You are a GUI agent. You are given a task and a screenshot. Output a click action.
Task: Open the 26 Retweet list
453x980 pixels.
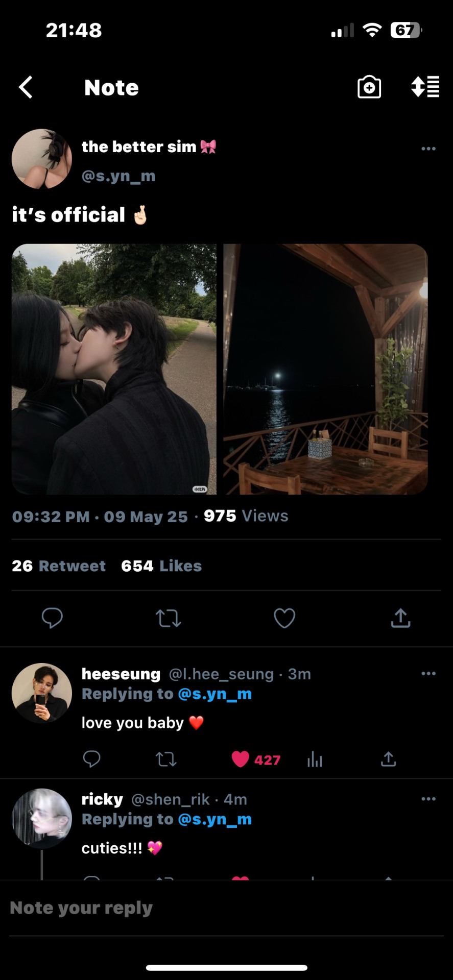pyautogui.click(x=59, y=566)
